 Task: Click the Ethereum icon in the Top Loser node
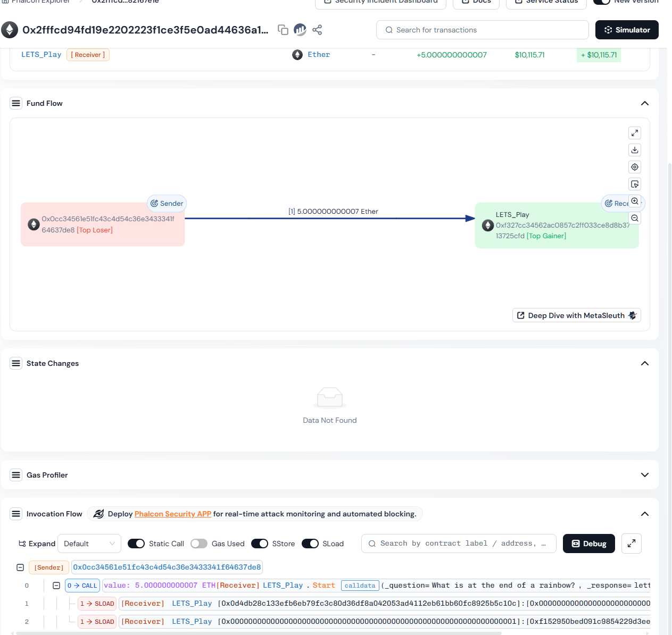click(34, 224)
